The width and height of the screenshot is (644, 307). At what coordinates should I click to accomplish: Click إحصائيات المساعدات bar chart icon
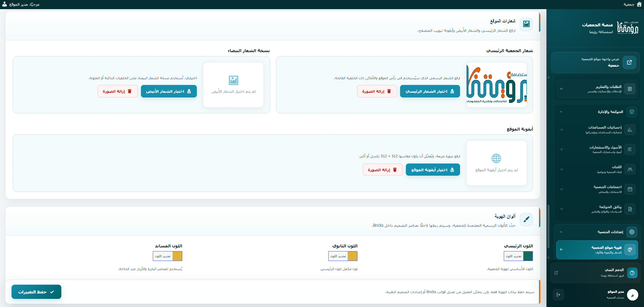(630, 130)
